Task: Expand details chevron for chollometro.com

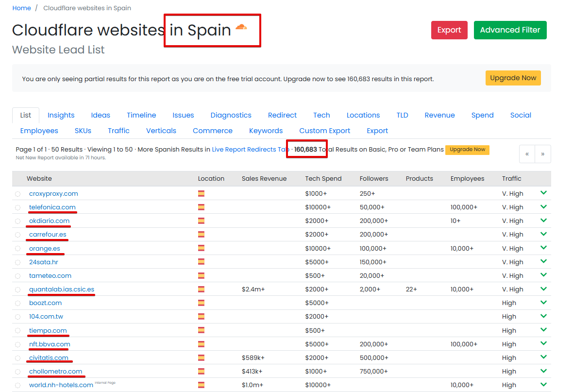Action: pyautogui.click(x=543, y=371)
